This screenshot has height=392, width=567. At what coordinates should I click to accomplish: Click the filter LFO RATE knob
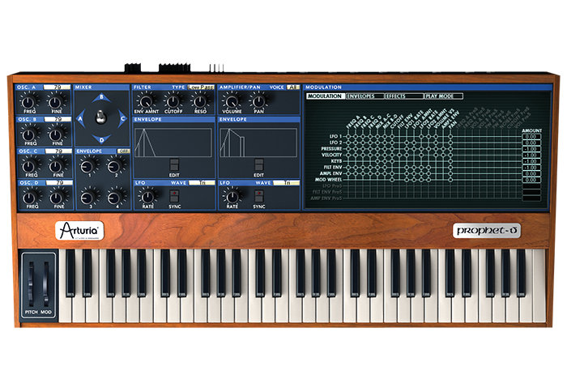tap(147, 196)
